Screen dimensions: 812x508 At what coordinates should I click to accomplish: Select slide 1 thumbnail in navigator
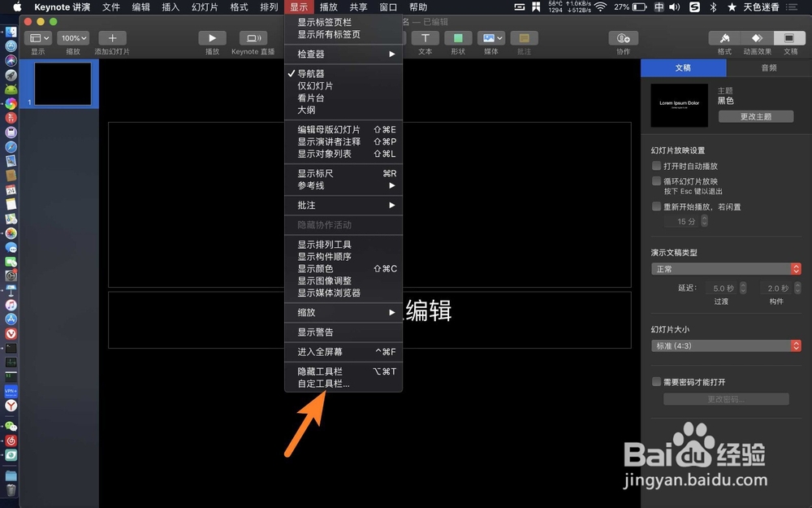tap(63, 84)
